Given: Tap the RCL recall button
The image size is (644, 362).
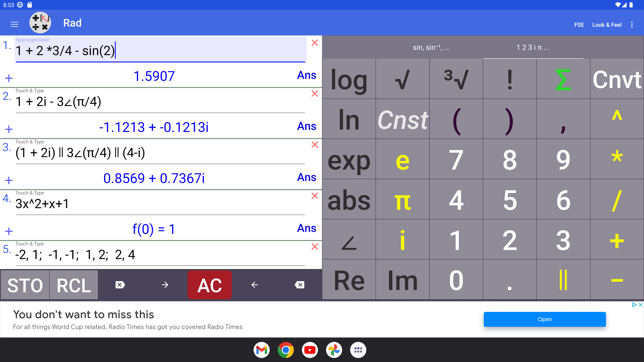Looking at the screenshot, I should click(x=74, y=285).
